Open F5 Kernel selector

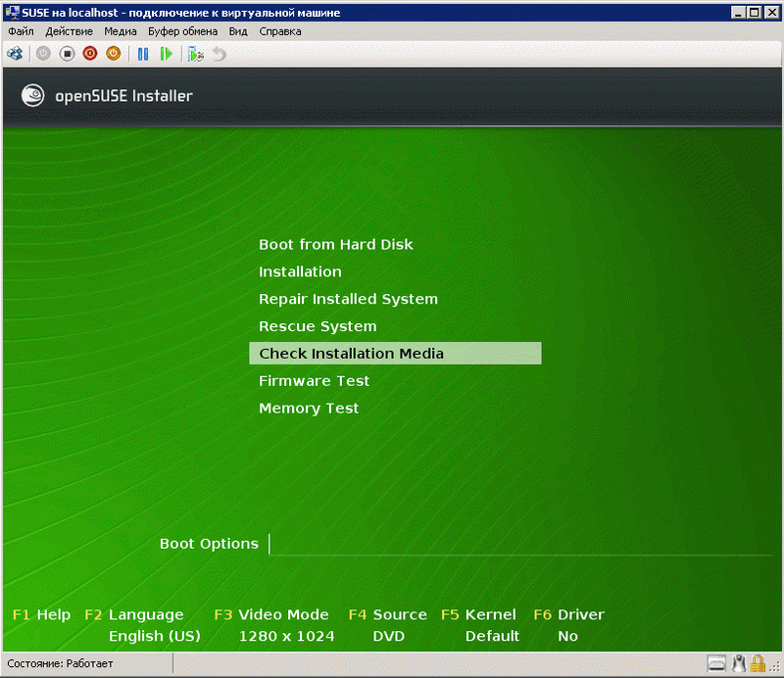[x=478, y=614]
